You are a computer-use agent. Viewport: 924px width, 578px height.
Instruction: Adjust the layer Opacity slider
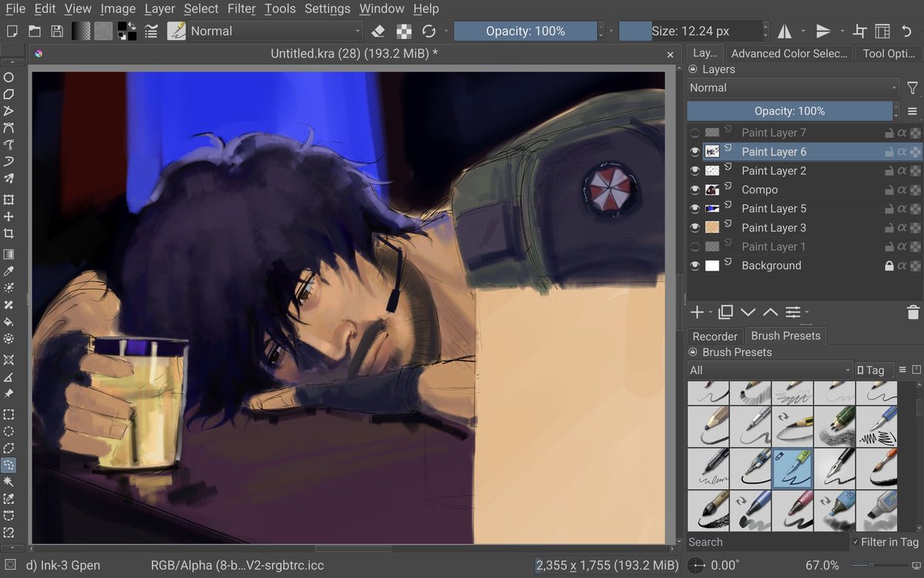click(789, 111)
